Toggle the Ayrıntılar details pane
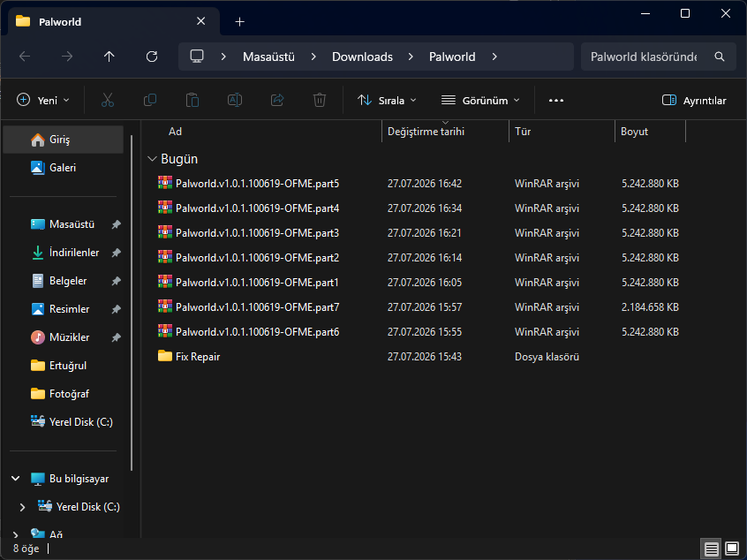747x560 pixels. [x=694, y=100]
